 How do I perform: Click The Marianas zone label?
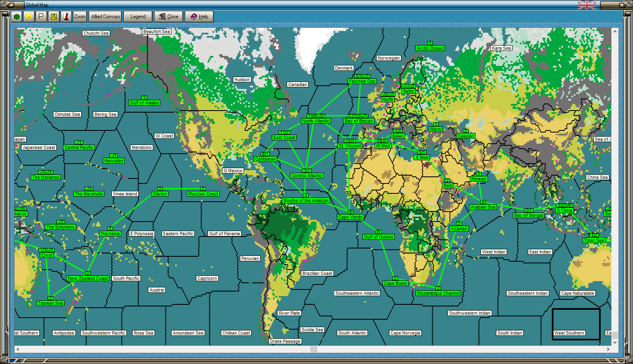click(46, 177)
